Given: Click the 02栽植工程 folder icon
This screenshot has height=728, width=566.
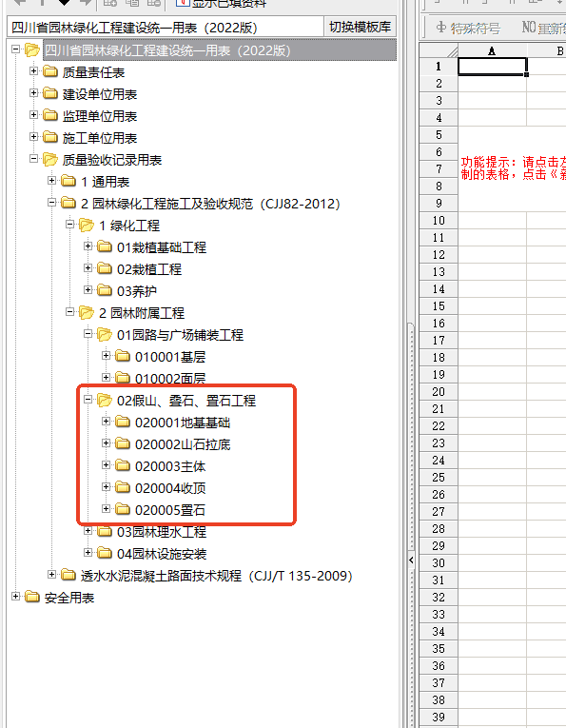Looking at the screenshot, I should (x=105, y=268).
